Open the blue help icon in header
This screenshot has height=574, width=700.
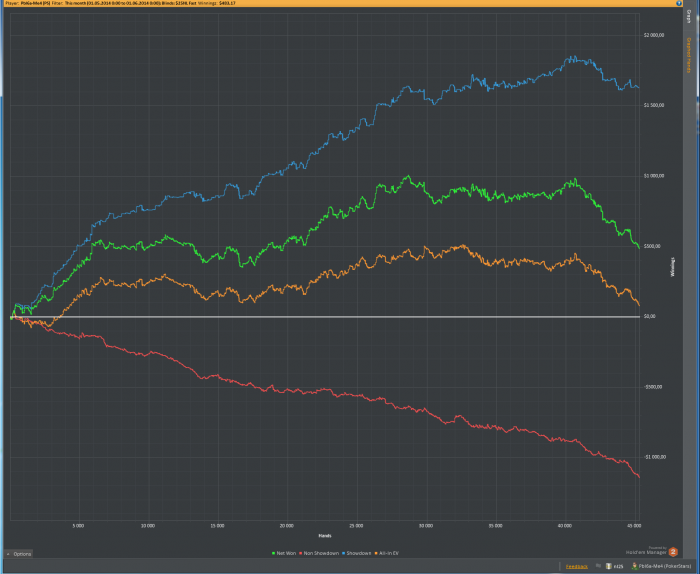[x=679, y=3]
